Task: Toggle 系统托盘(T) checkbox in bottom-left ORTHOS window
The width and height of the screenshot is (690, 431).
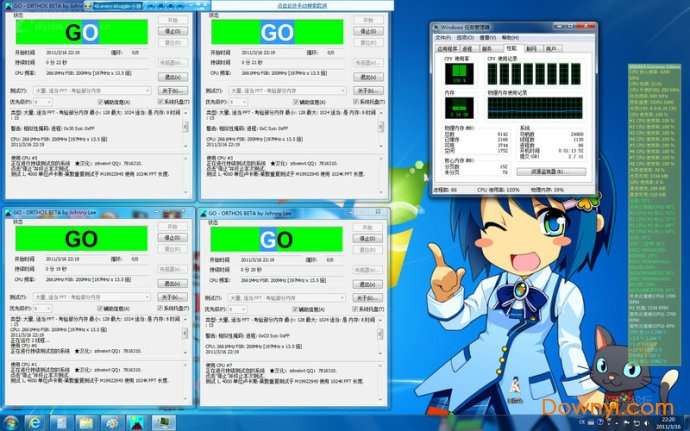Action: (x=161, y=309)
